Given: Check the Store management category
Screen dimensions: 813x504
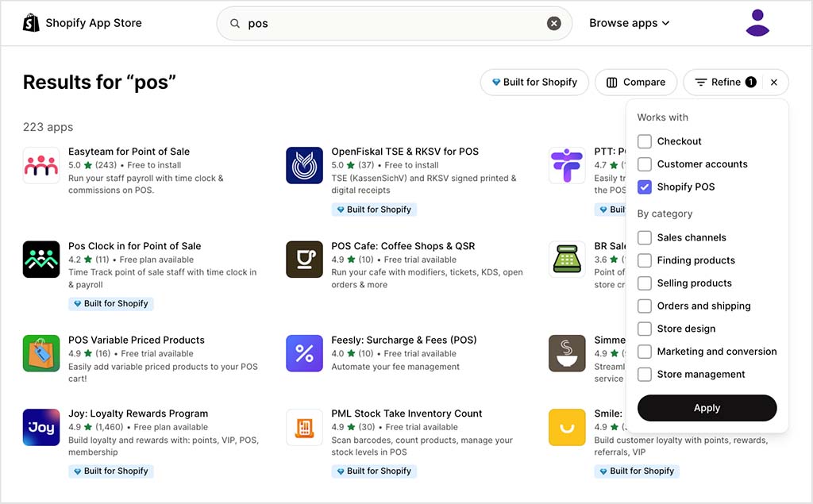Looking at the screenshot, I should pos(645,375).
